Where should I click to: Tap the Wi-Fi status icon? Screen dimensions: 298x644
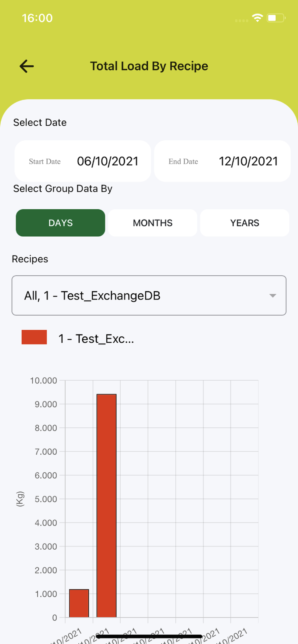click(257, 18)
